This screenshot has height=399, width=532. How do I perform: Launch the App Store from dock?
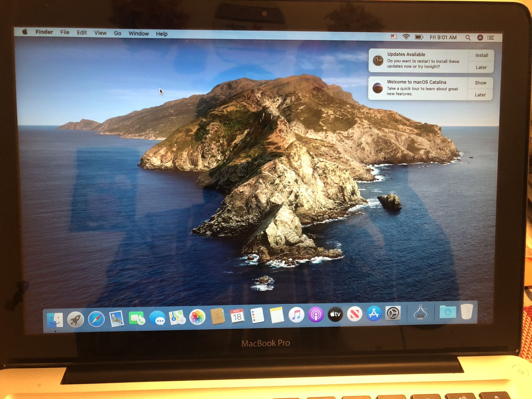[x=374, y=313]
